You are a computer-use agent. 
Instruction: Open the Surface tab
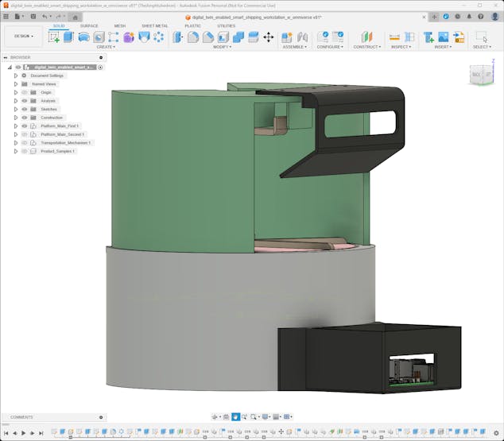click(89, 25)
